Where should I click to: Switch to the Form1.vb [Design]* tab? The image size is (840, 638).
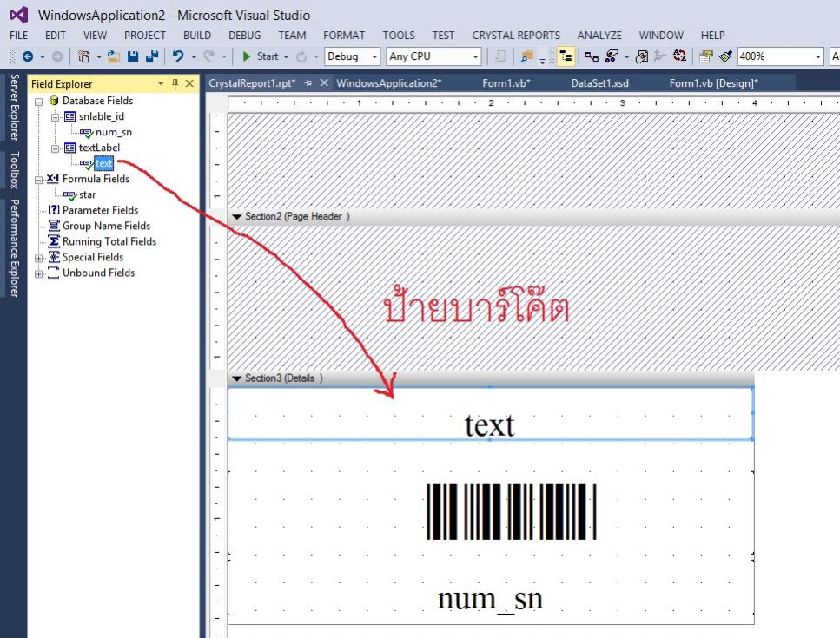tap(713, 83)
